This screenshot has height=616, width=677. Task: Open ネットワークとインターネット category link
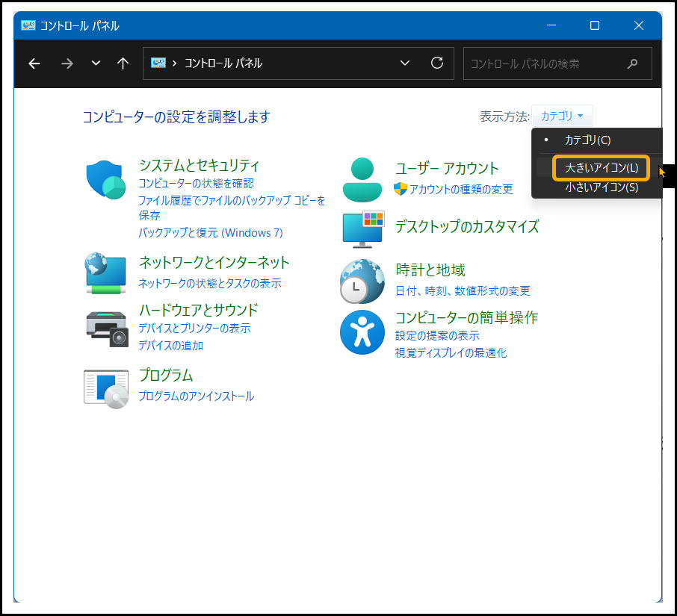[214, 263]
